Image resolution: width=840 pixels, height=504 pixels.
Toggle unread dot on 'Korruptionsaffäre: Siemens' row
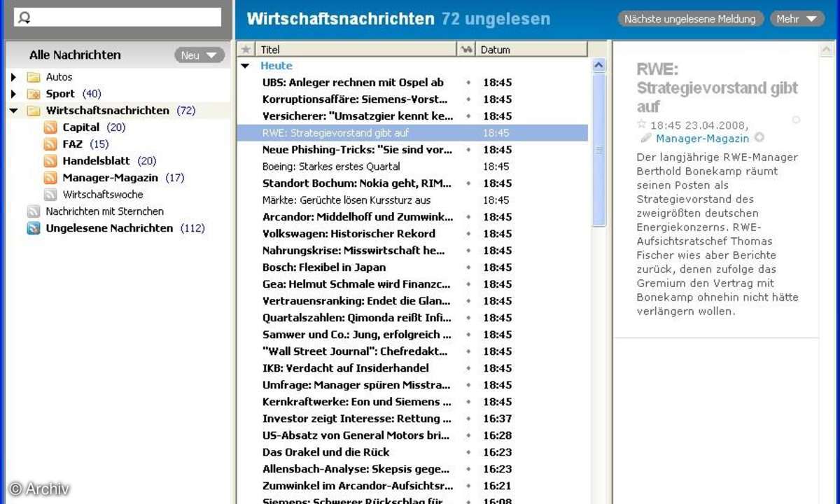(x=468, y=99)
